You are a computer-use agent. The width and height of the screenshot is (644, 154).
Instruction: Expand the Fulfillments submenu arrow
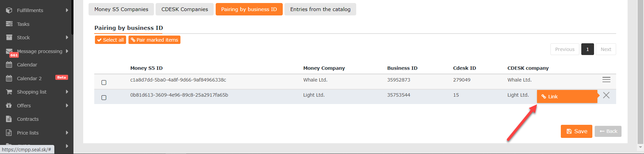(x=67, y=10)
